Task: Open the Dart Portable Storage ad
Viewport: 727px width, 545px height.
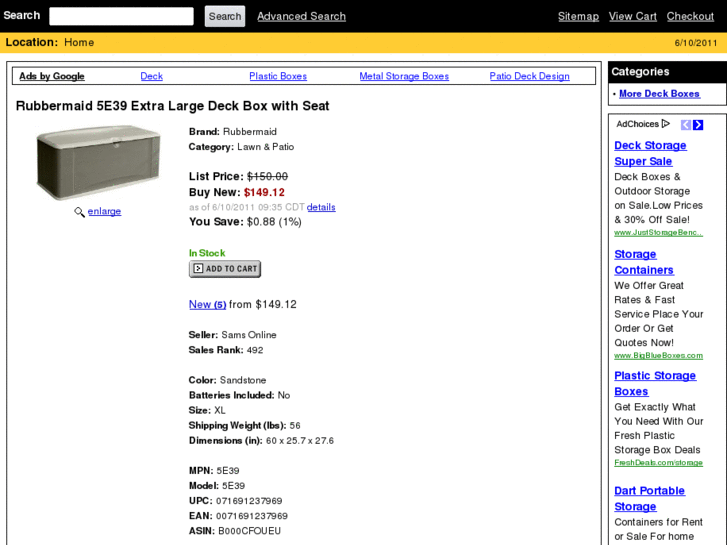Action: click(x=649, y=499)
